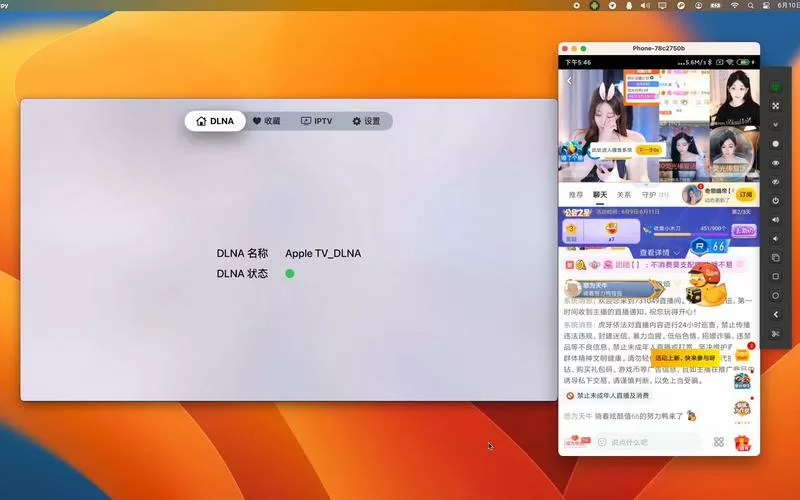Open the emoji smiley in chat input
Image resolution: width=800 pixels, height=500 pixels.
coord(602,442)
